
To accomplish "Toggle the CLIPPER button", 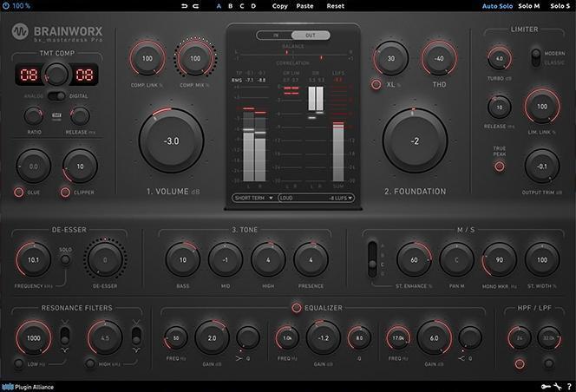I will click(x=65, y=192).
